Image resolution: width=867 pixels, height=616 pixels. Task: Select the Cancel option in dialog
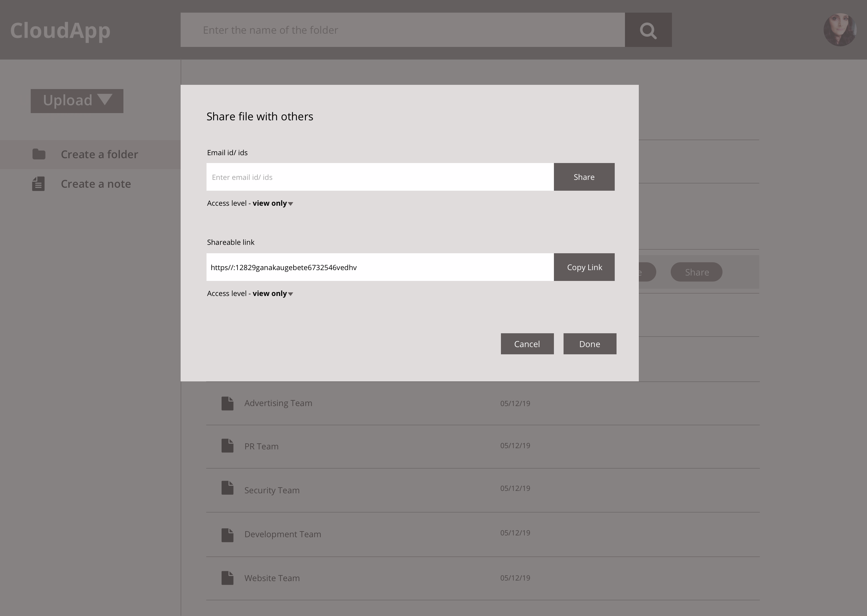pyautogui.click(x=527, y=344)
